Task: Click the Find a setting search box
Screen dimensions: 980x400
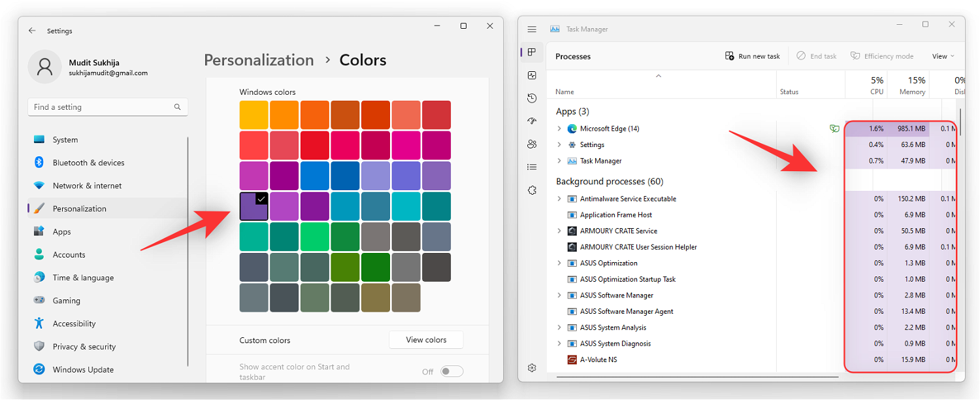Action: click(x=107, y=107)
